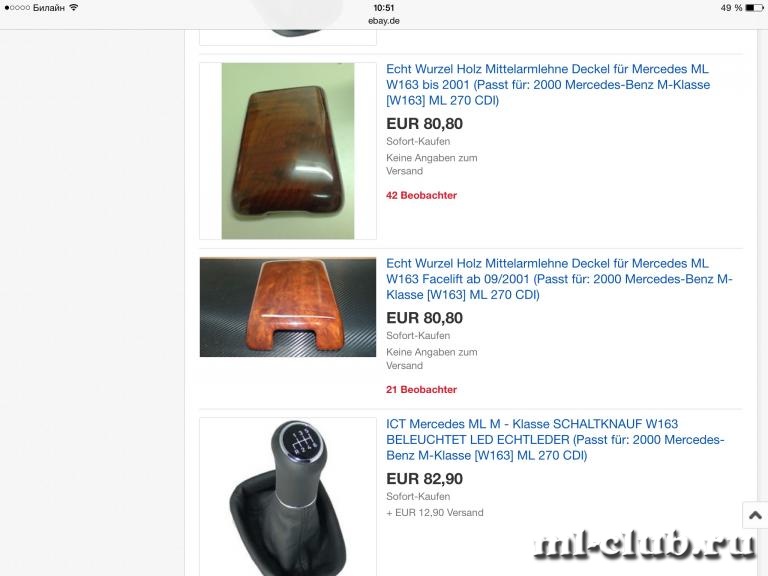Image resolution: width=768 pixels, height=576 pixels.
Task: Tap the EUR 12,90 Versand shipping text
Action: coord(435,513)
